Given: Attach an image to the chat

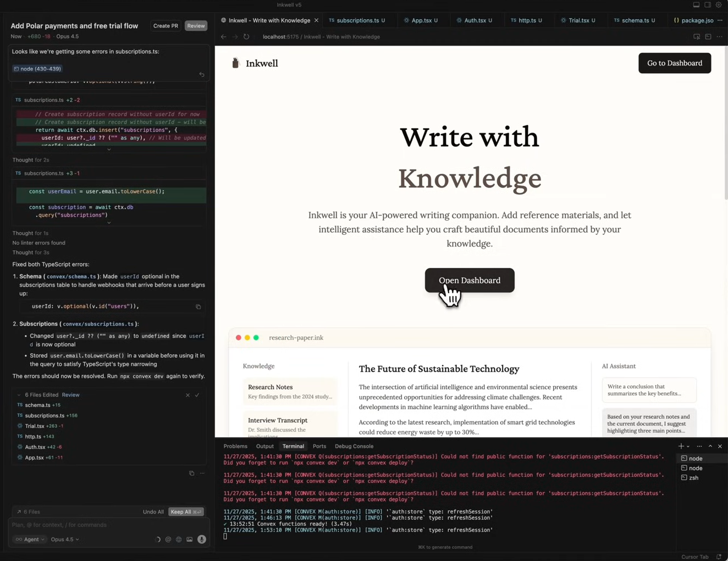Looking at the screenshot, I should (190, 540).
